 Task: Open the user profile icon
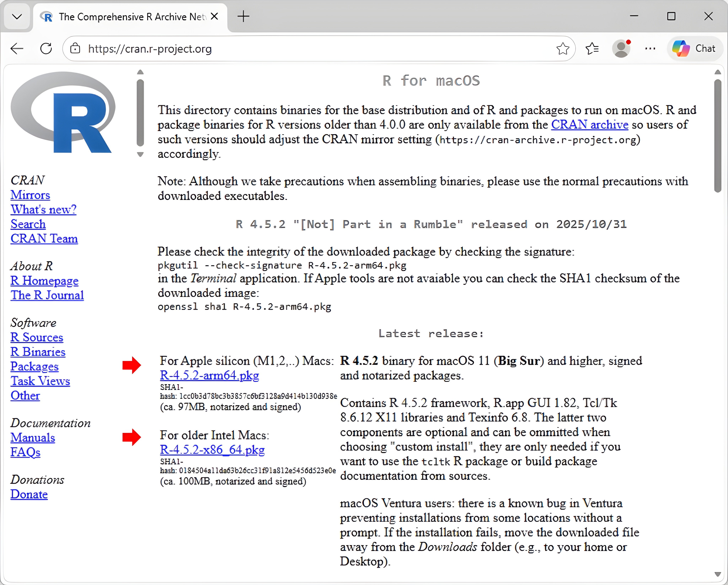tap(621, 49)
